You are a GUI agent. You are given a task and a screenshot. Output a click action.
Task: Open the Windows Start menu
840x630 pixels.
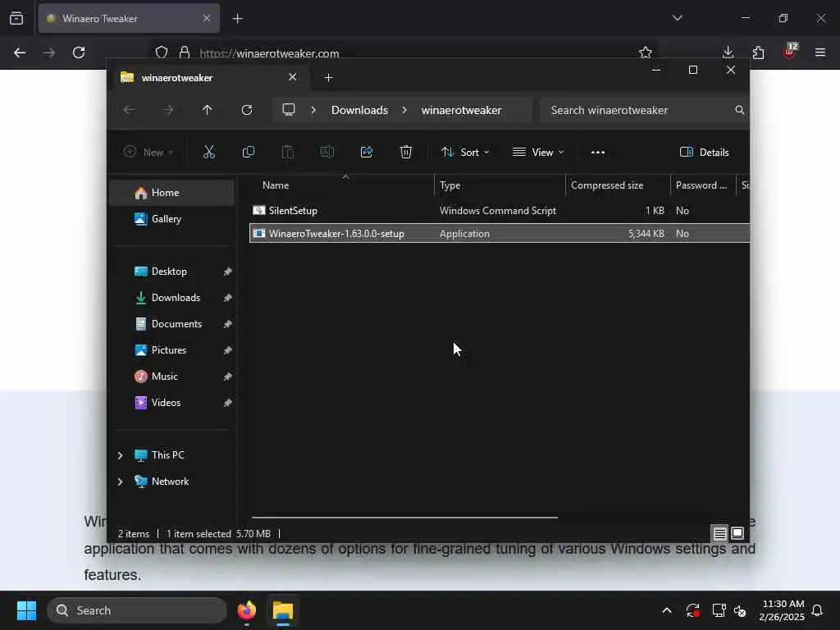click(x=26, y=610)
